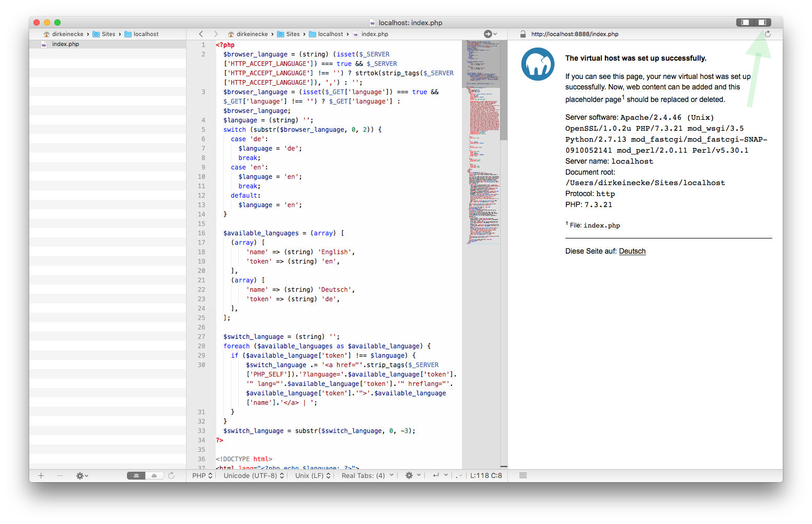Screen dimensions: 812x524
Task: Click the URL address field showing localhost:8888
Action: point(575,33)
